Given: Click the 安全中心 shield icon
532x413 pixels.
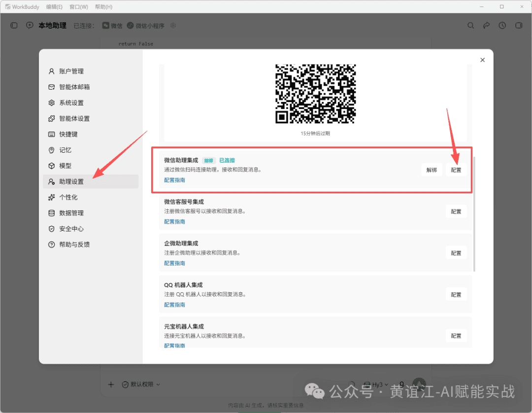Looking at the screenshot, I should [52, 229].
